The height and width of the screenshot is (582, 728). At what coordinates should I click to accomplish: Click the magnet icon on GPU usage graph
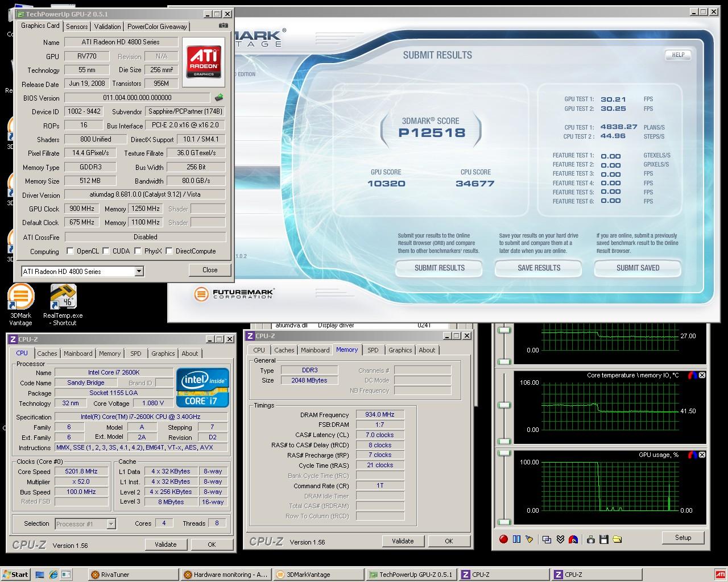pos(692,455)
